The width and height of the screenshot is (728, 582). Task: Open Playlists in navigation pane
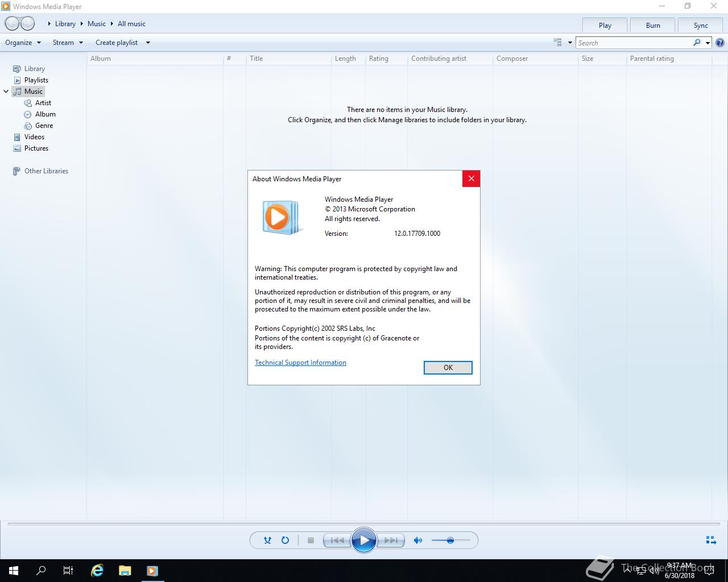(36, 80)
